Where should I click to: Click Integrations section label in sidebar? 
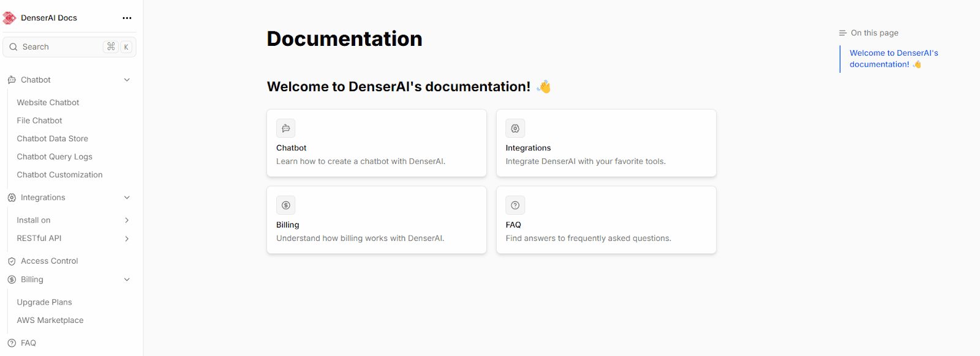43,198
